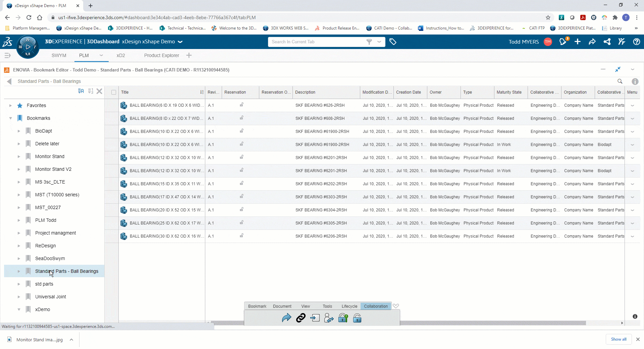Expand the Favorites tree node
The width and height of the screenshot is (644, 349).
(x=10, y=105)
